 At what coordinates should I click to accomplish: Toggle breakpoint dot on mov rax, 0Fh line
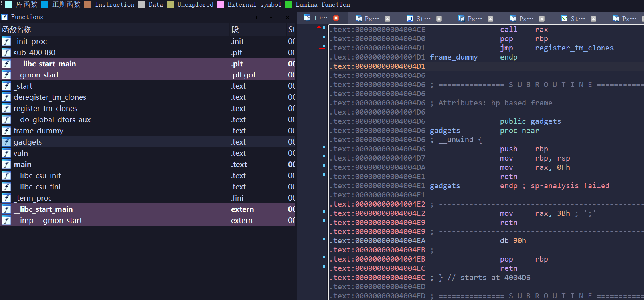tap(324, 165)
